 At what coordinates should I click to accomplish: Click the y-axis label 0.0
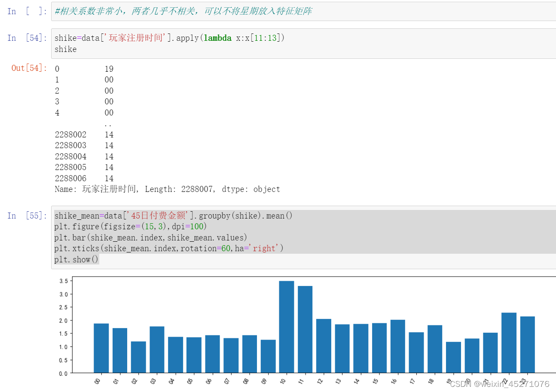tap(64, 373)
